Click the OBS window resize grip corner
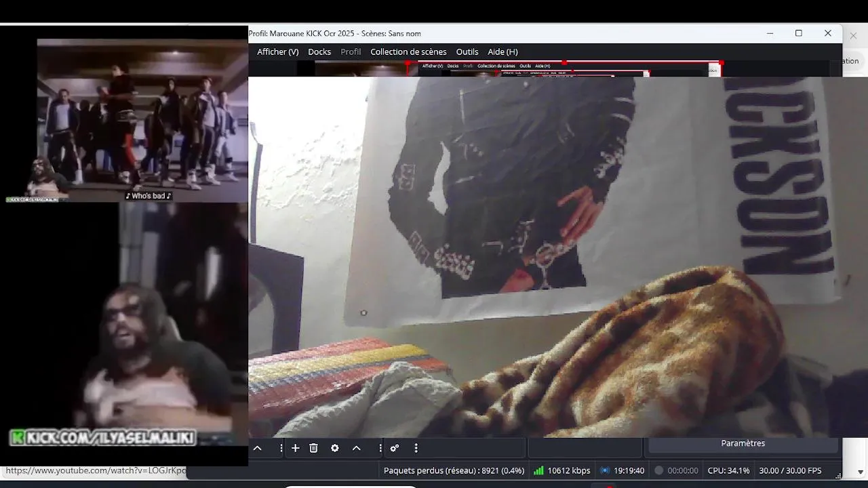This screenshot has height=488, width=868. click(837, 476)
